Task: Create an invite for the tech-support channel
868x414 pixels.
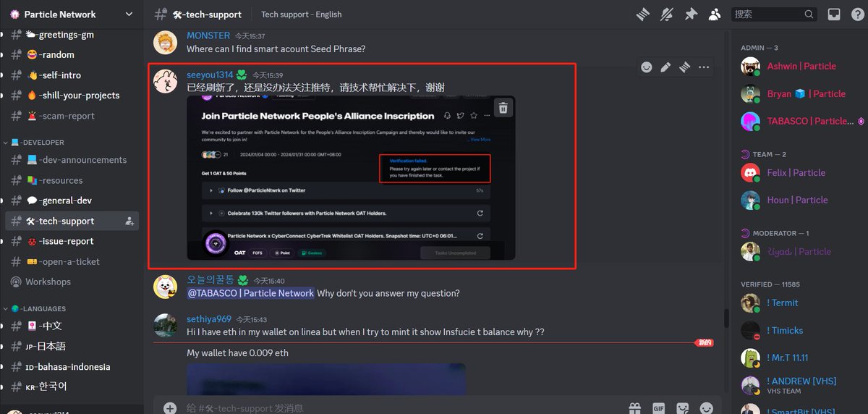Action: 129,221
